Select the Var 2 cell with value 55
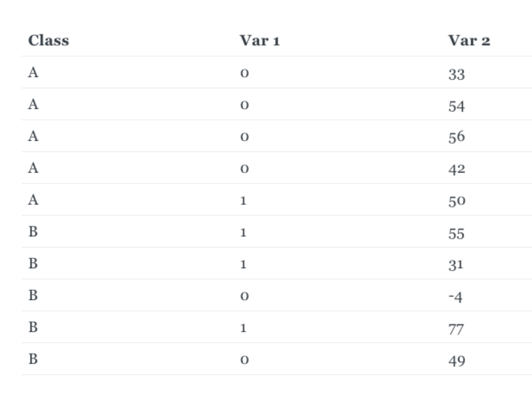The image size is (532, 411). click(x=456, y=234)
